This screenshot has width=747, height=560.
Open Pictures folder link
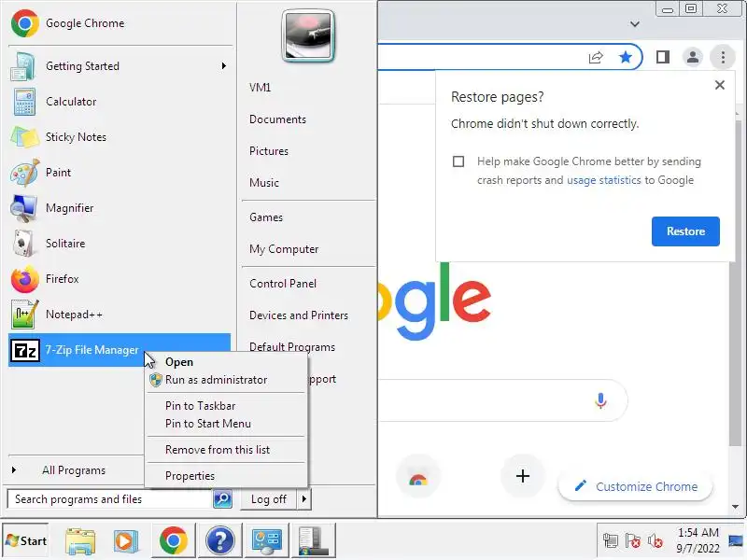tap(269, 151)
